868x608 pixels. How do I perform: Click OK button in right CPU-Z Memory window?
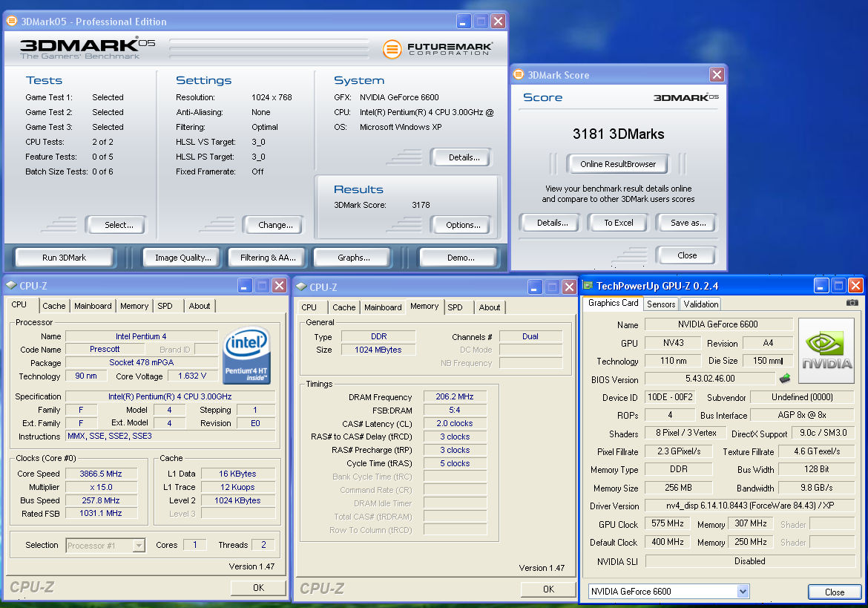(548, 589)
